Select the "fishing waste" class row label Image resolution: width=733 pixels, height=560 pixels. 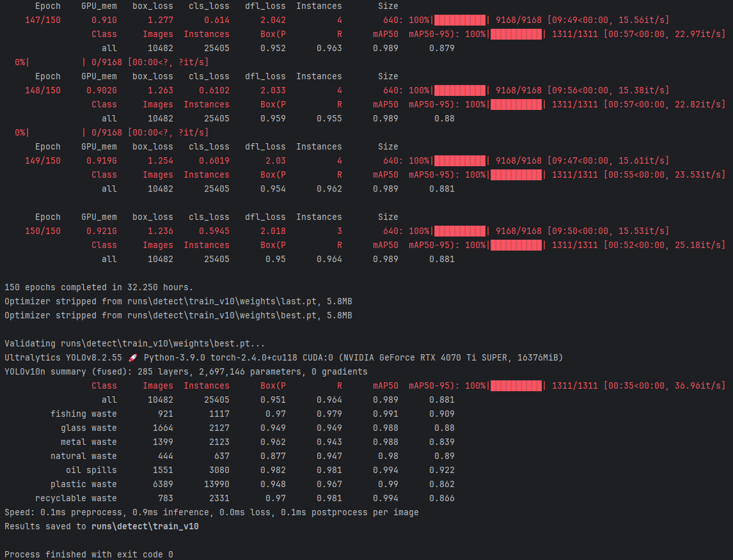pos(83,414)
